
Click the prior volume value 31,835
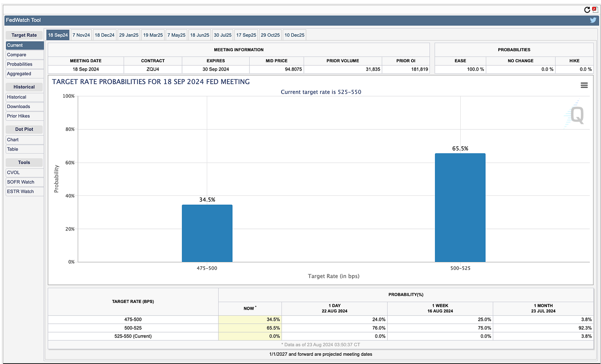[x=373, y=69]
